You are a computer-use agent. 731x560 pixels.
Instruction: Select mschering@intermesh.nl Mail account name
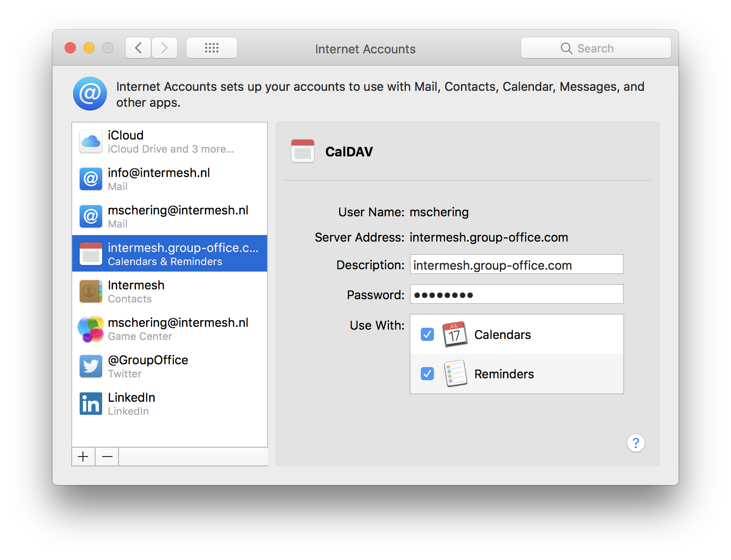[178, 210]
